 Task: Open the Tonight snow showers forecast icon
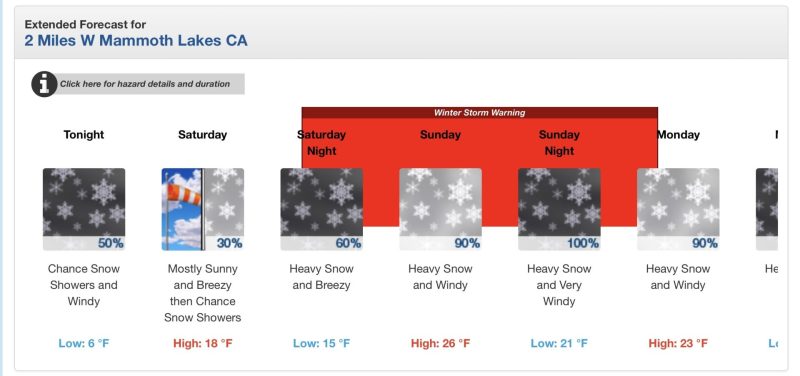pyautogui.click(x=84, y=209)
